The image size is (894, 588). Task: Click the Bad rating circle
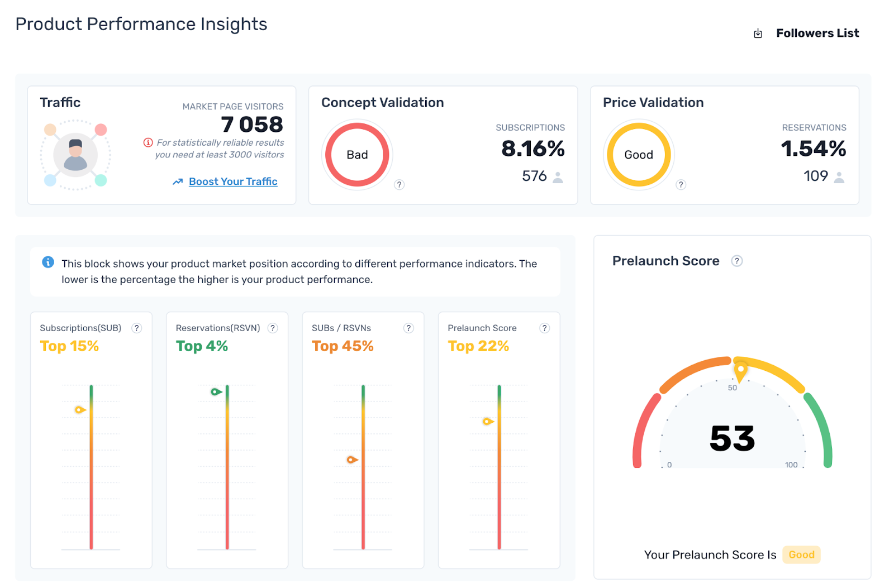pyautogui.click(x=357, y=155)
